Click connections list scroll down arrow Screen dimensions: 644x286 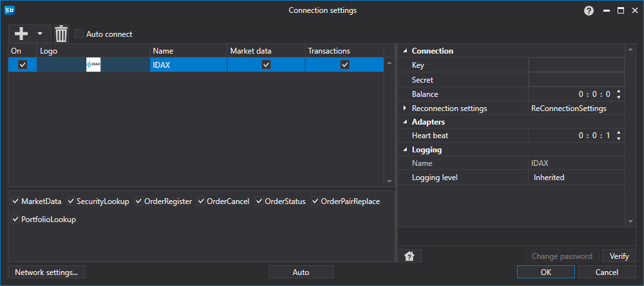tap(389, 181)
